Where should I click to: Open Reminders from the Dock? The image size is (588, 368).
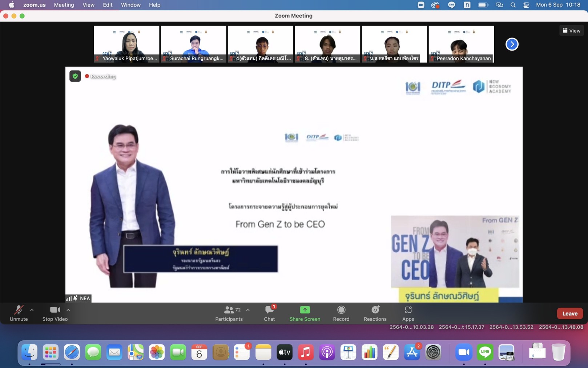(x=242, y=352)
